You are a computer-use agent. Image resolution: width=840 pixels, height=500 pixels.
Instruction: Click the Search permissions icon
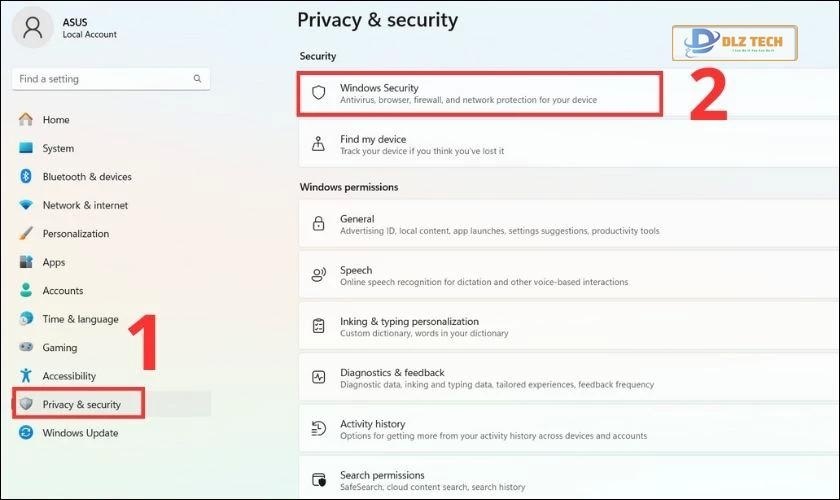point(319,480)
